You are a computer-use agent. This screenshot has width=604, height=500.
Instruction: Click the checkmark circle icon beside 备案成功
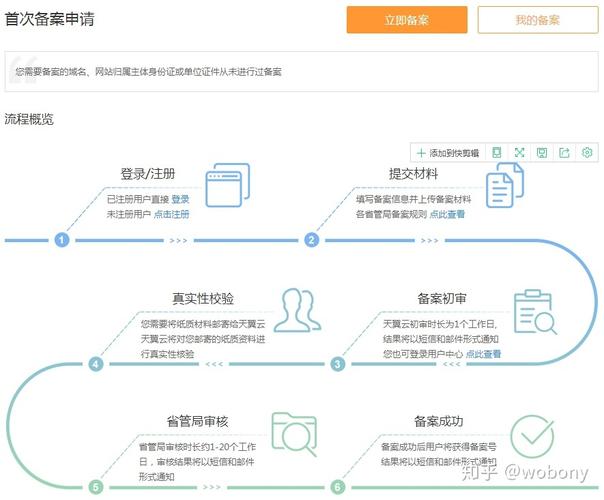(x=532, y=436)
